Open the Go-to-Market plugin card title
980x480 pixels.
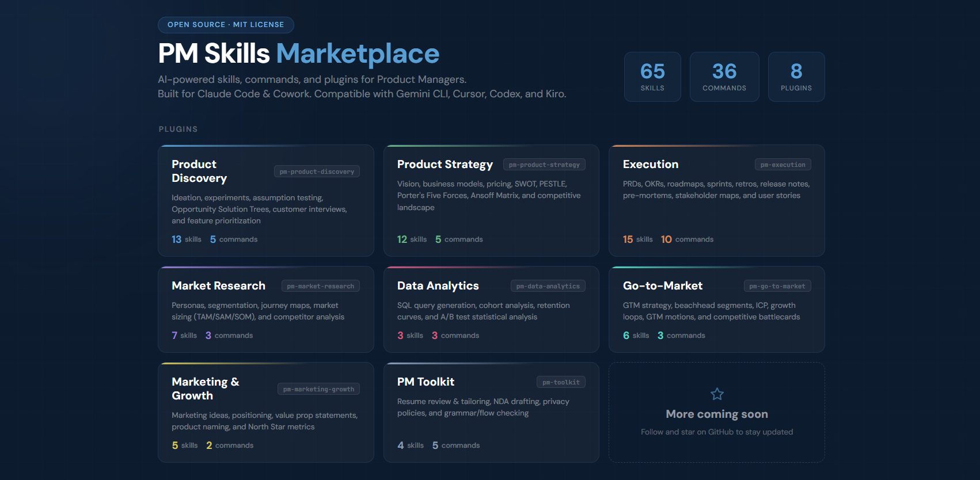[x=663, y=286]
